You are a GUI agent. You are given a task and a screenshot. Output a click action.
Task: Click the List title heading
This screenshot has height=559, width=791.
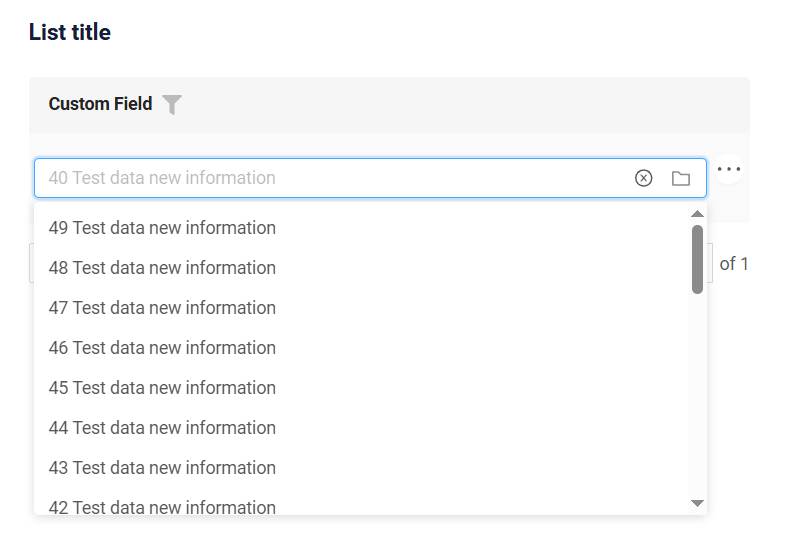(70, 32)
